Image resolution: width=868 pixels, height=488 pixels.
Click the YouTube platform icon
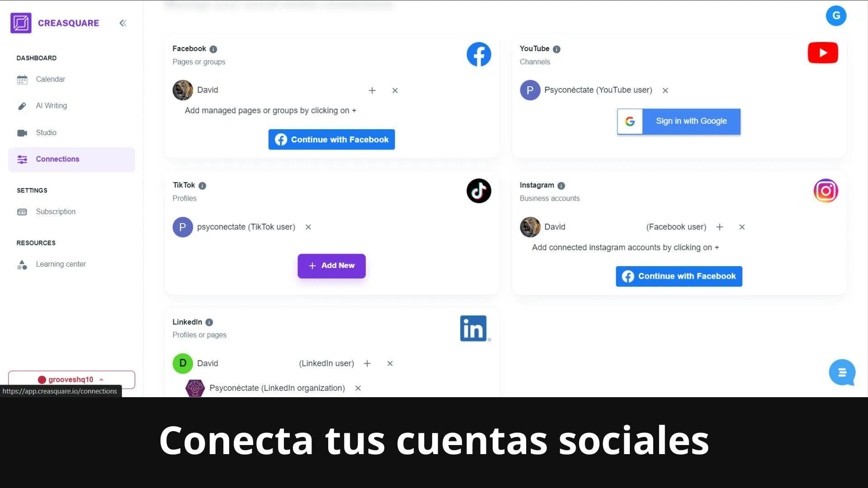point(823,54)
